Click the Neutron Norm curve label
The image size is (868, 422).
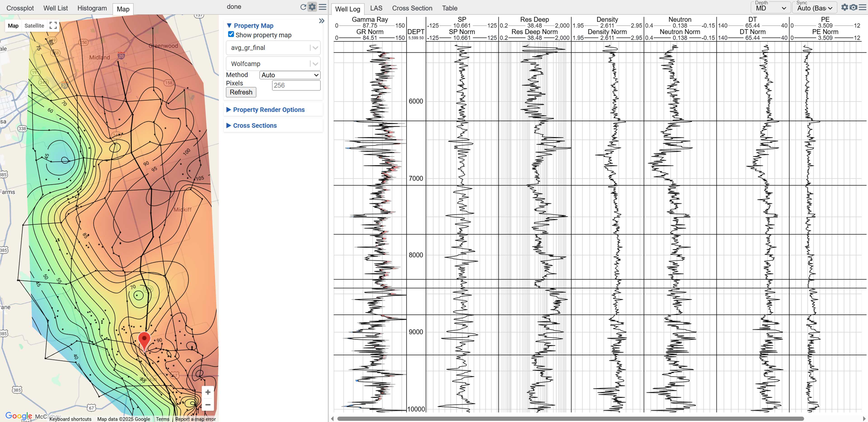tap(680, 32)
